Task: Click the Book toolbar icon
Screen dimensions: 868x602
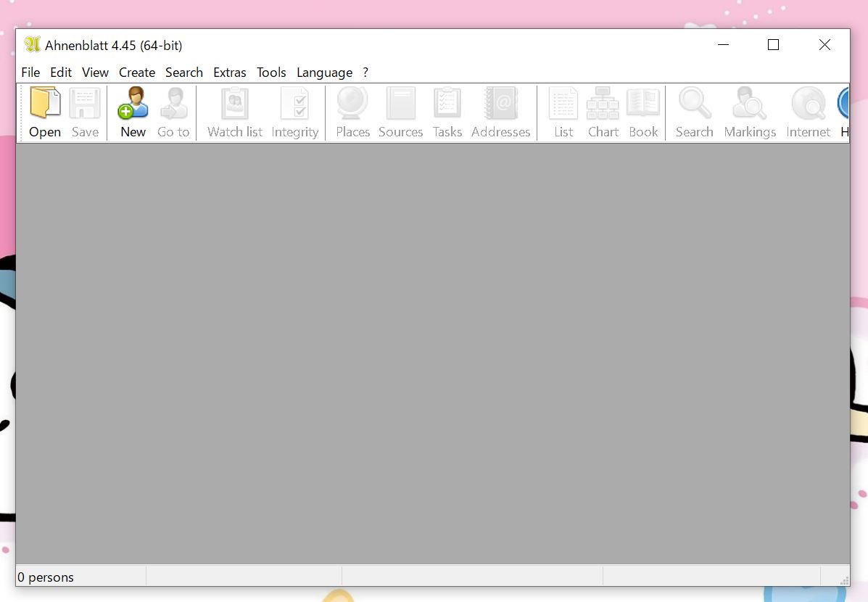Action: [643, 103]
